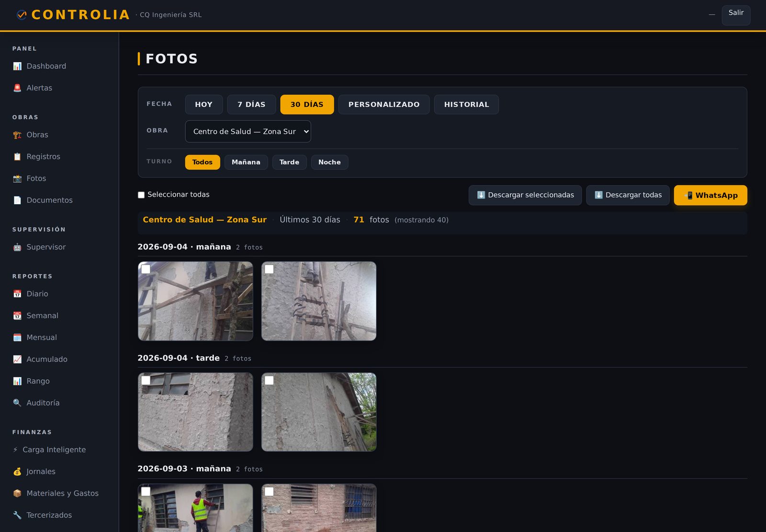Click the Materiales y Gastos box icon
The height and width of the screenshot is (532, 766).
coord(17,493)
